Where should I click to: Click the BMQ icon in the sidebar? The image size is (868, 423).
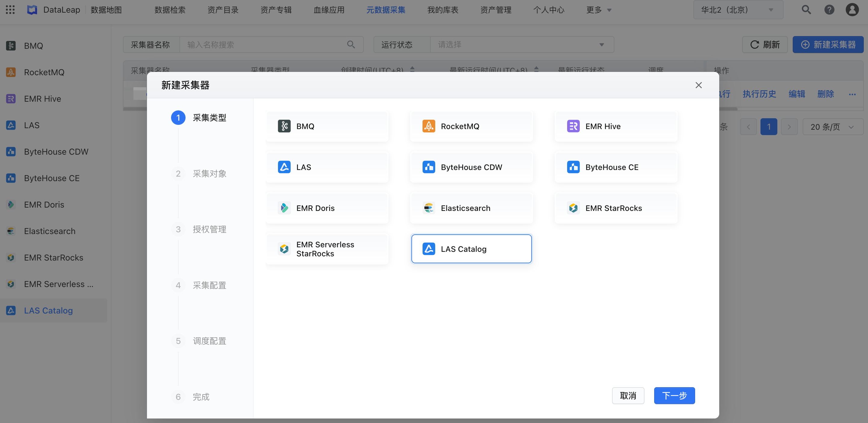point(11,45)
